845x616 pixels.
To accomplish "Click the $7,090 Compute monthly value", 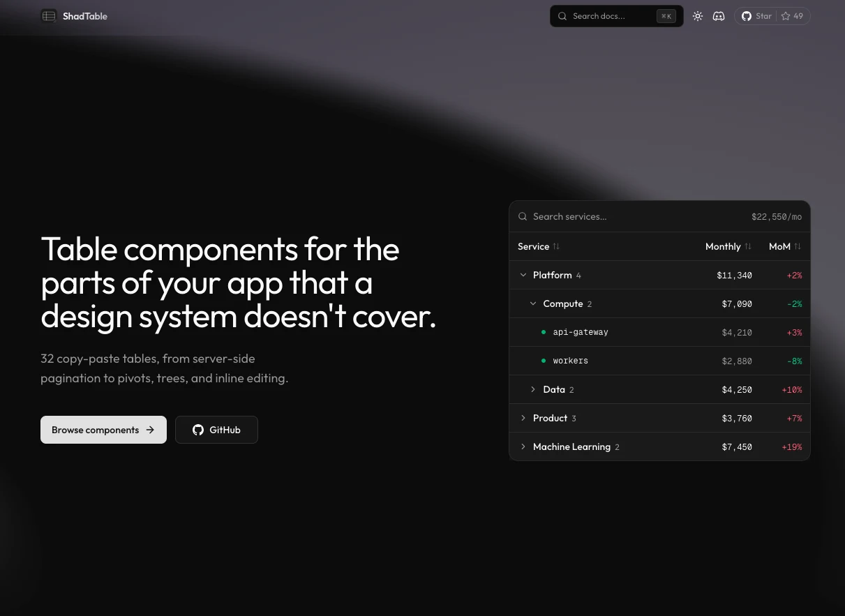I will point(737,304).
